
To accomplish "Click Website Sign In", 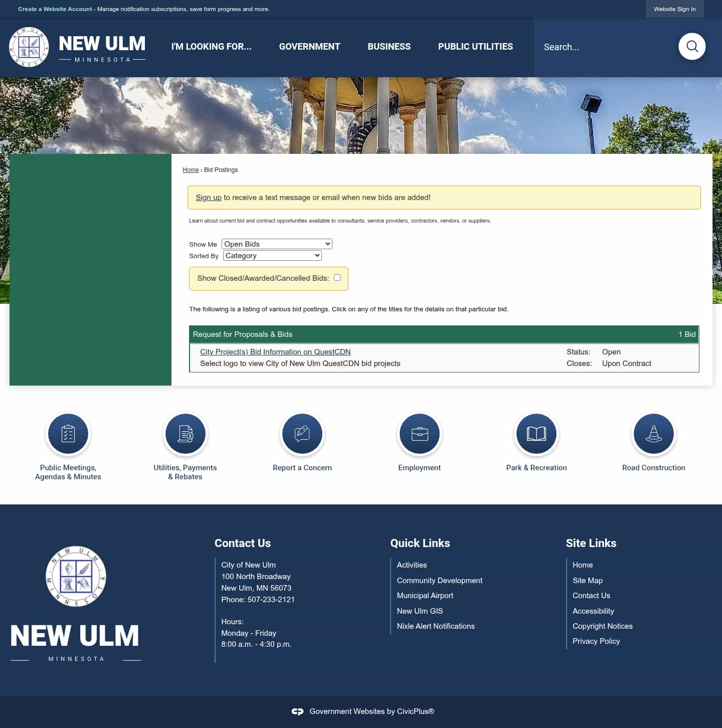I will (x=674, y=9).
